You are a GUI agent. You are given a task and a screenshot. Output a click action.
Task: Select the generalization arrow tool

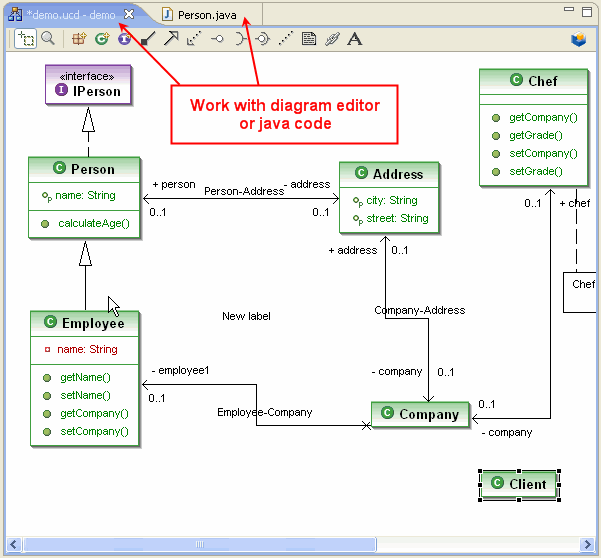171,39
